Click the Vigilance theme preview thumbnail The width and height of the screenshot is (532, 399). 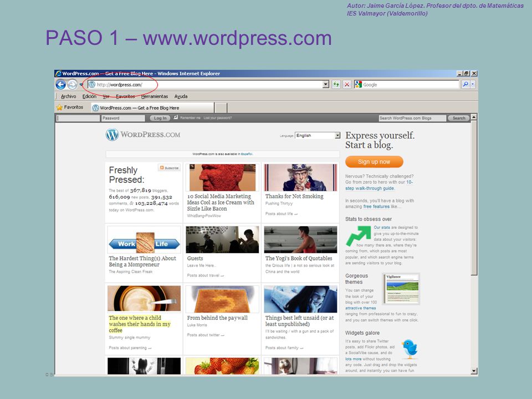tap(401, 289)
